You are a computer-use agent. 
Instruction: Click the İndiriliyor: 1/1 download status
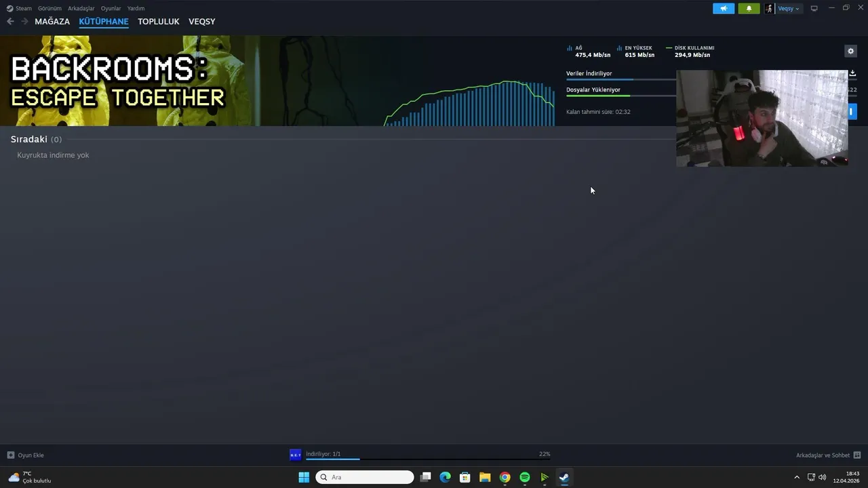323,454
